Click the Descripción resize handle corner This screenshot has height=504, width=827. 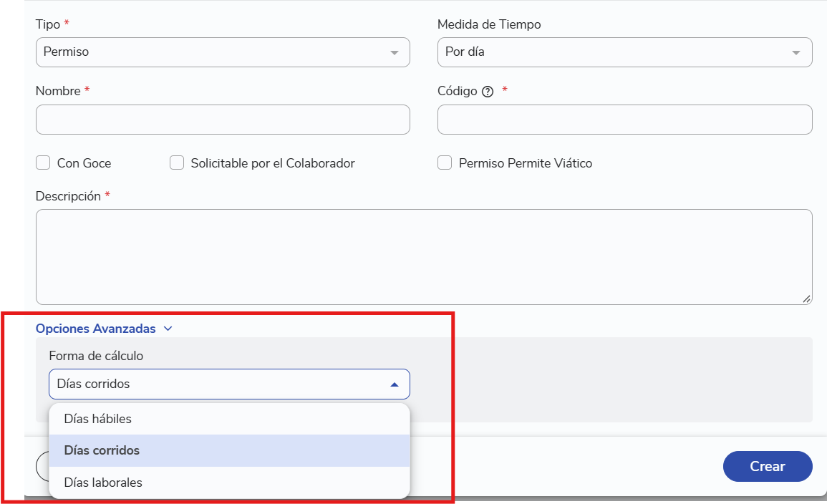coord(806,299)
